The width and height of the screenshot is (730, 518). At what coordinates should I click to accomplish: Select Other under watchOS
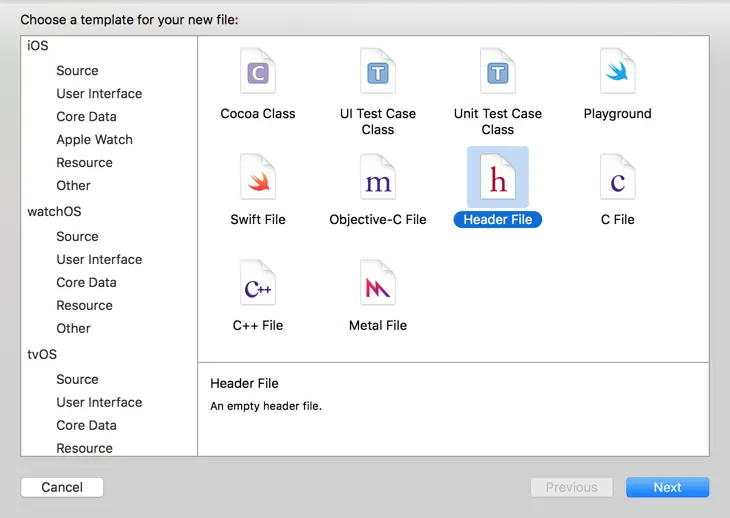pyautogui.click(x=73, y=328)
